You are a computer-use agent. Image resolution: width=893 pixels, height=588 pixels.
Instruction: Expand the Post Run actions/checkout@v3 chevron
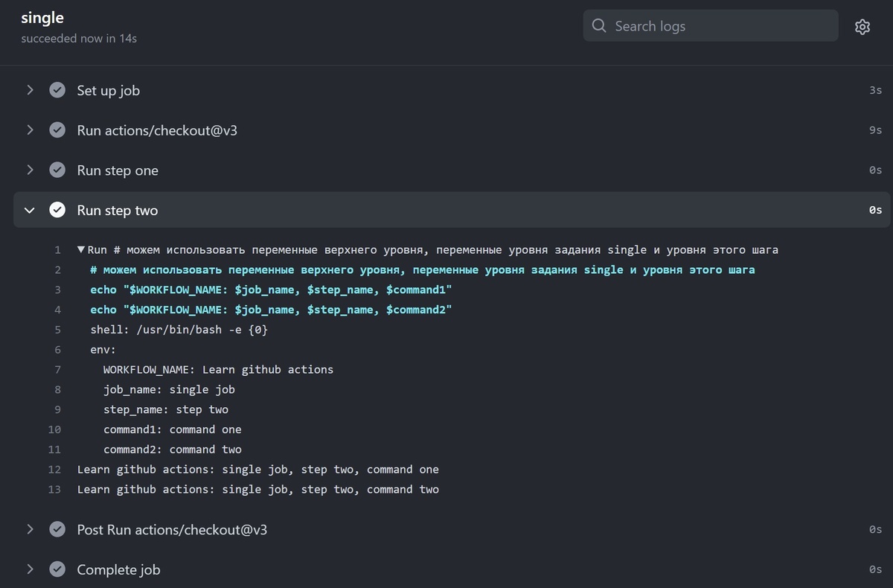[30, 530]
